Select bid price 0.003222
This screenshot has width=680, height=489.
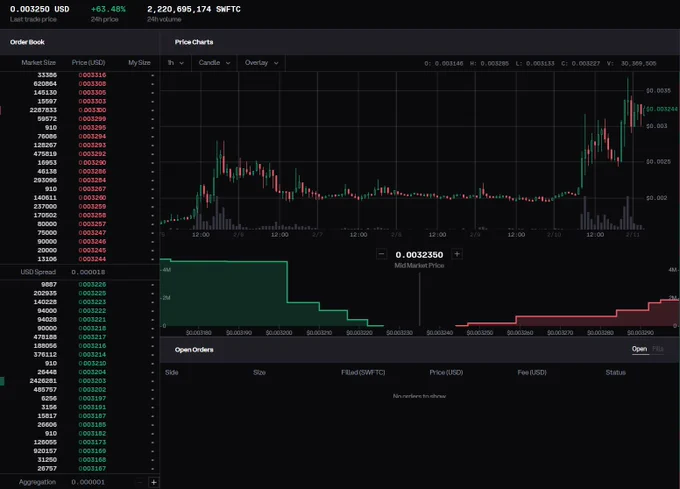click(92, 311)
